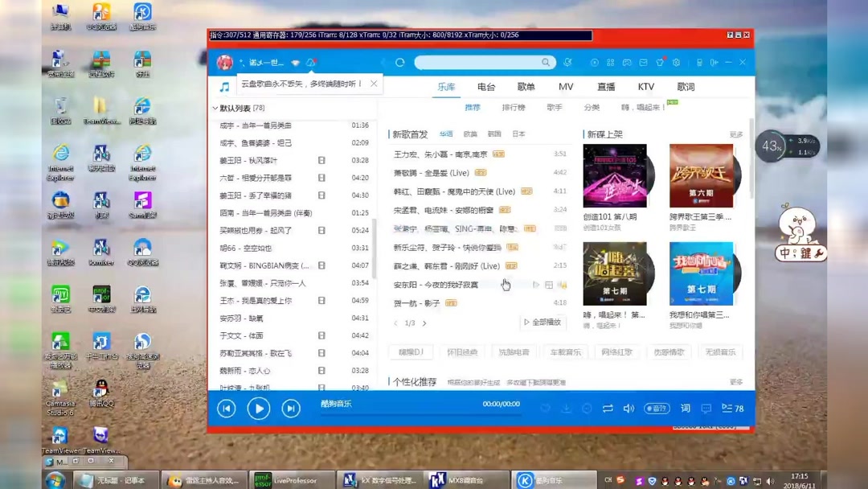Image resolution: width=868 pixels, height=489 pixels.
Task: Go to next page with the right chevron
Action: [424, 321]
